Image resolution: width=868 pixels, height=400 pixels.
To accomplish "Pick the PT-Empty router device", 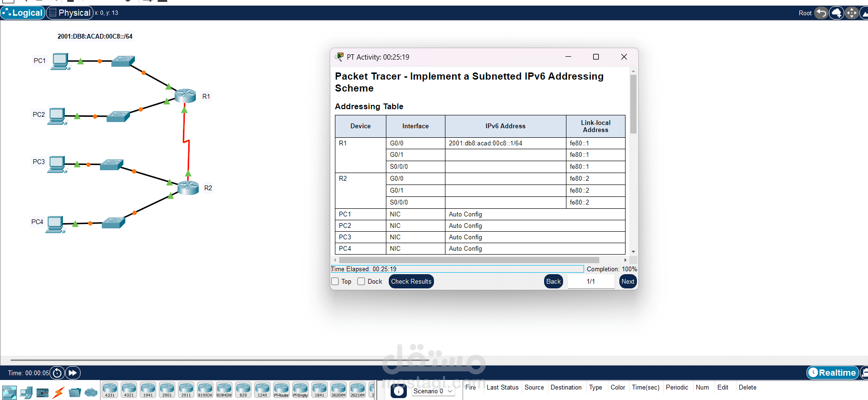I will tap(301, 390).
